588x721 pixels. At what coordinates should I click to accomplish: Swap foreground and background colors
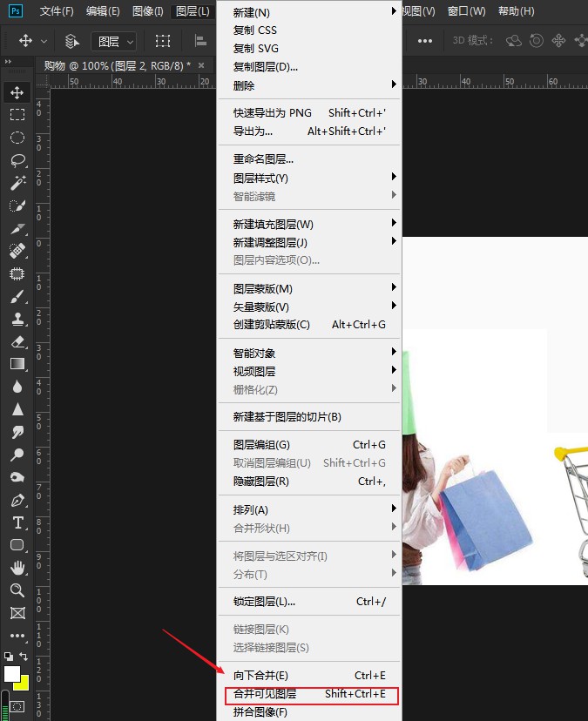click(24, 657)
